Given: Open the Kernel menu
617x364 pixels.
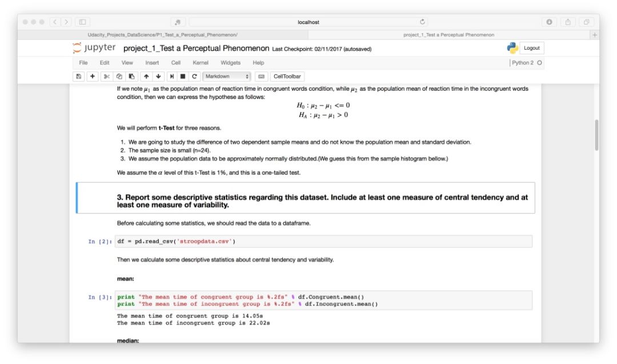Looking at the screenshot, I should [x=201, y=62].
